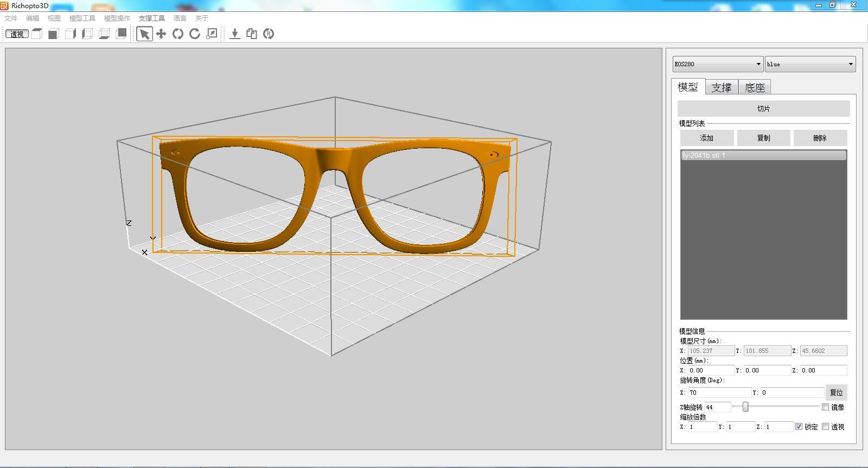Viewport: 868px width, 468px height.
Task: Click the single circular arrow rotate icon
Action: (195, 34)
